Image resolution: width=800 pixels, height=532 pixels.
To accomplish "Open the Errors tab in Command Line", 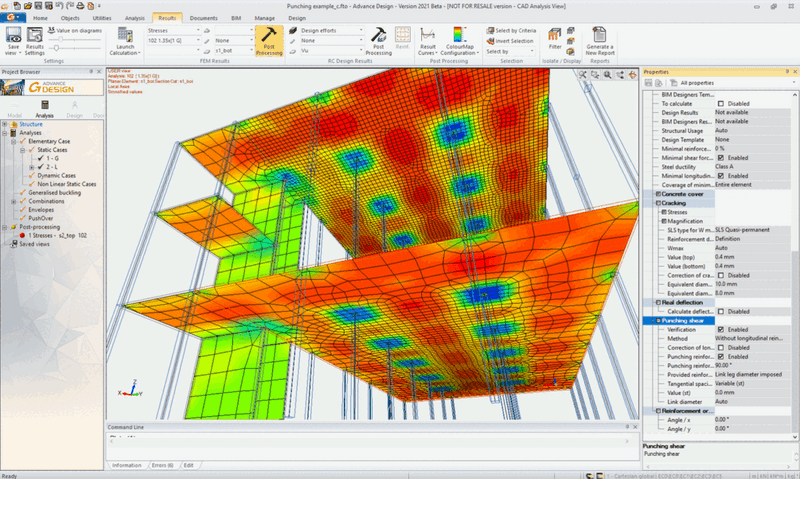I will (x=163, y=465).
